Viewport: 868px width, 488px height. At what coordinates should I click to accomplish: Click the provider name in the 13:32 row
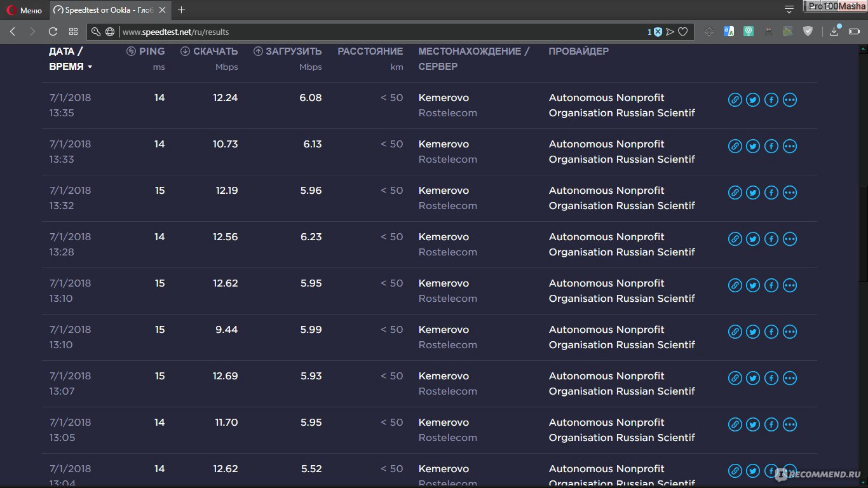coord(621,198)
